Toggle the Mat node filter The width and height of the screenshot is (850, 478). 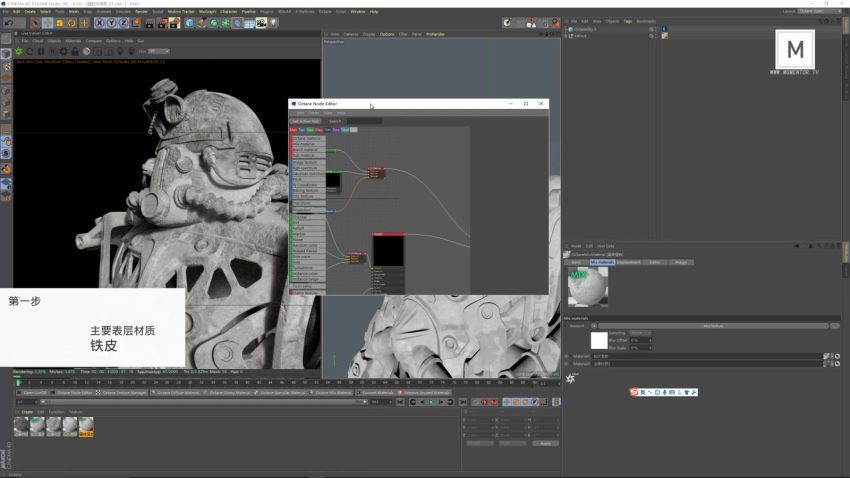click(x=293, y=130)
